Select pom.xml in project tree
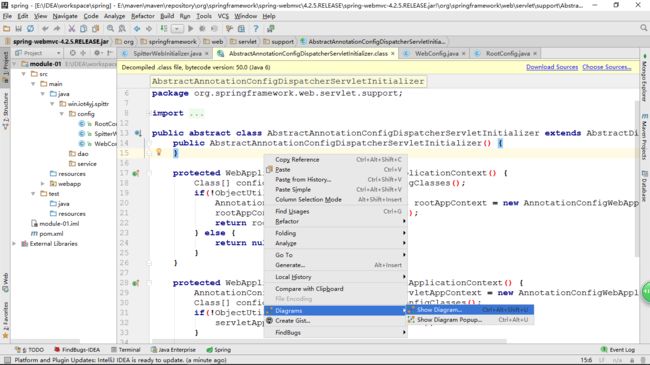The width and height of the screenshot is (650, 365). 47,234
